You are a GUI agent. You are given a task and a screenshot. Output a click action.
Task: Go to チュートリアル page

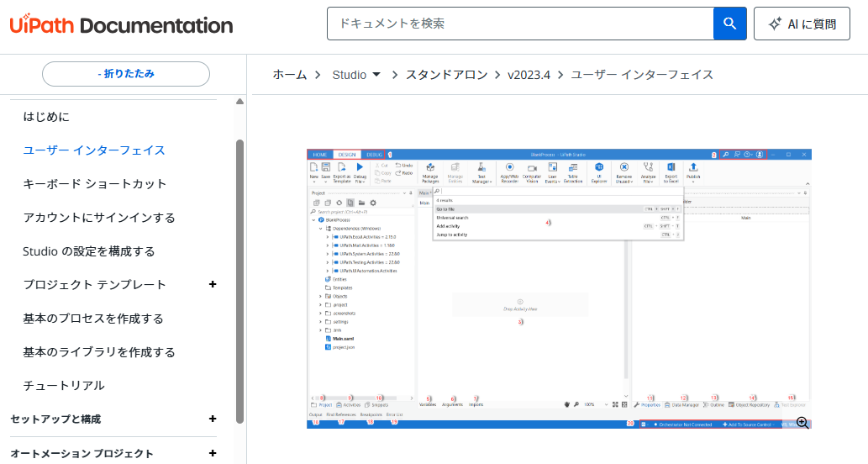point(64,385)
